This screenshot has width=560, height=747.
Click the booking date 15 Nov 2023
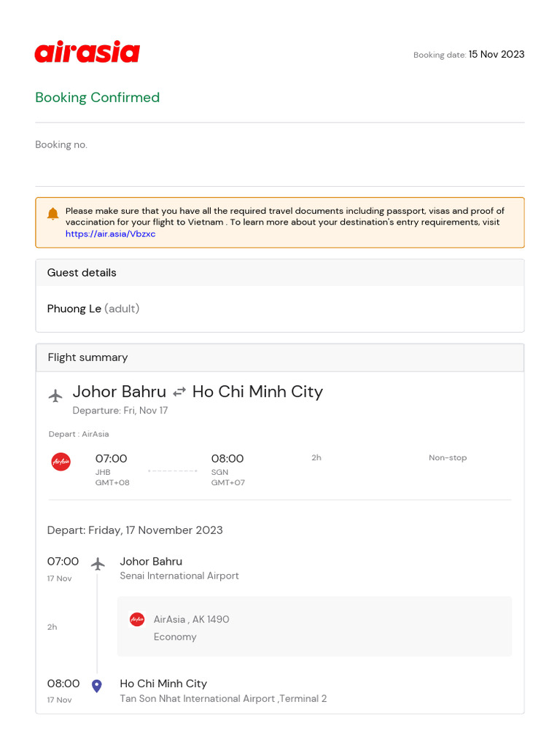[x=496, y=54]
